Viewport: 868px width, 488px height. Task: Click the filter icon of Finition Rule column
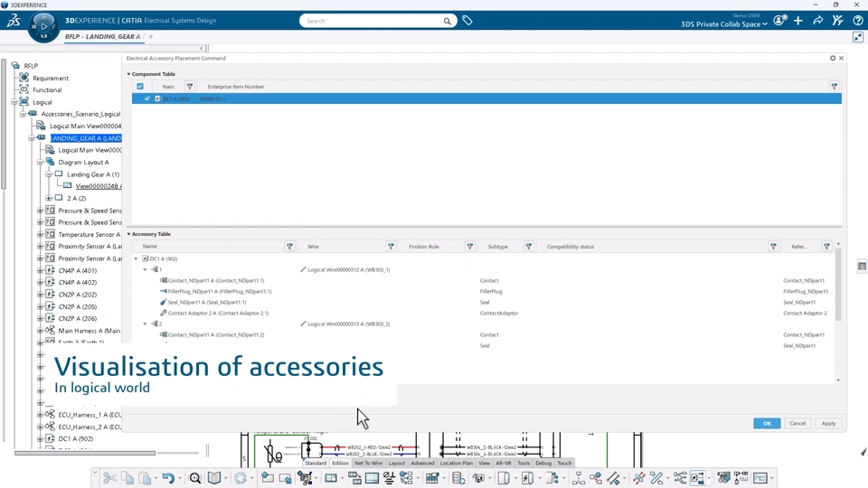[470, 247]
